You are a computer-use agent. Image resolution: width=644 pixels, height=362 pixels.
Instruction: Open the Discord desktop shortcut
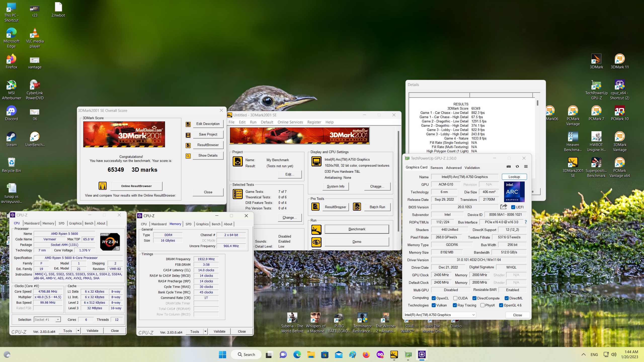coord(11,113)
